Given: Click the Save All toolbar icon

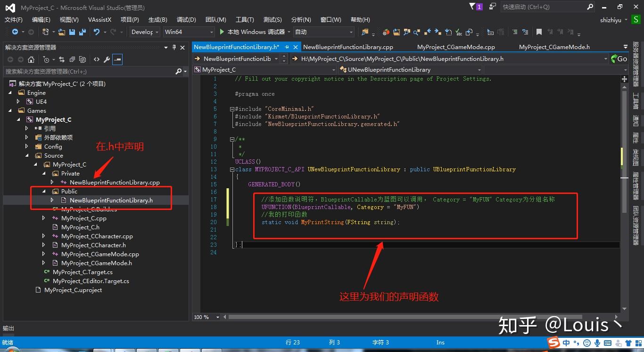Looking at the screenshot, I should click(x=81, y=32).
